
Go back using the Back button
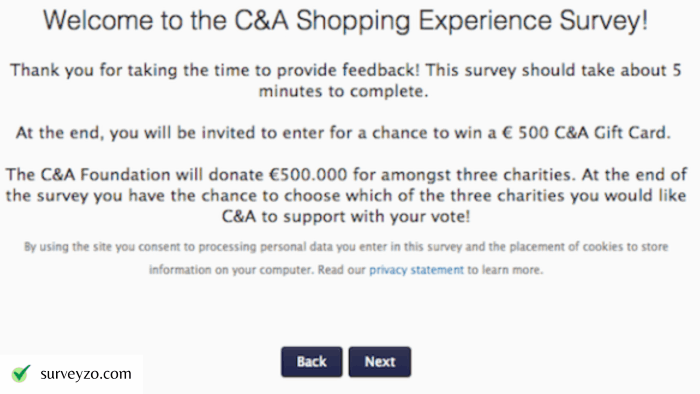[312, 362]
